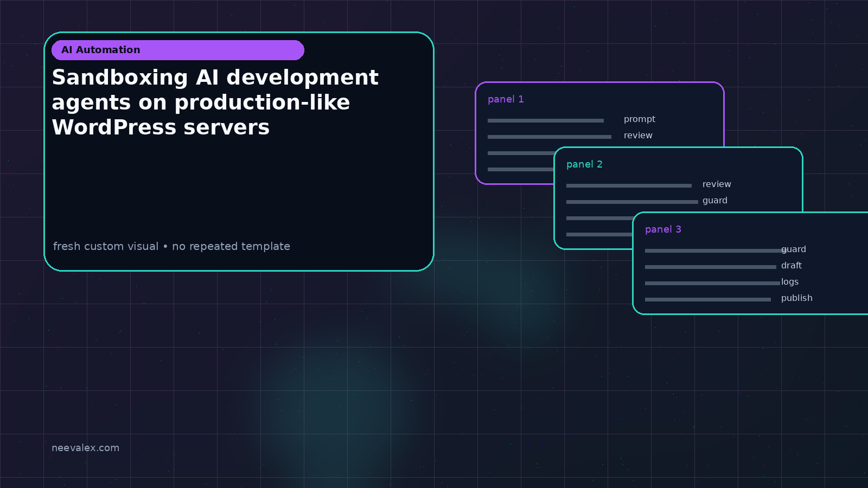The width and height of the screenshot is (868, 488).
Task: Click the 'fresh custom visual' caption
Action: (x=171, y=246)
